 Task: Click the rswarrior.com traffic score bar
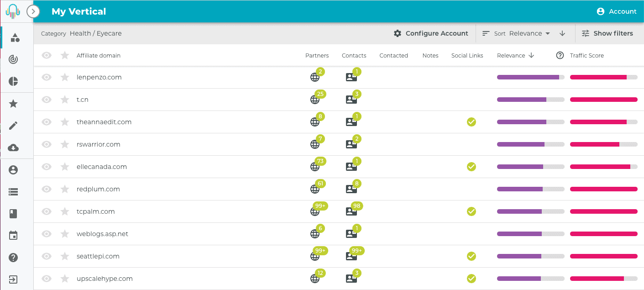click(x=604, y=144)
